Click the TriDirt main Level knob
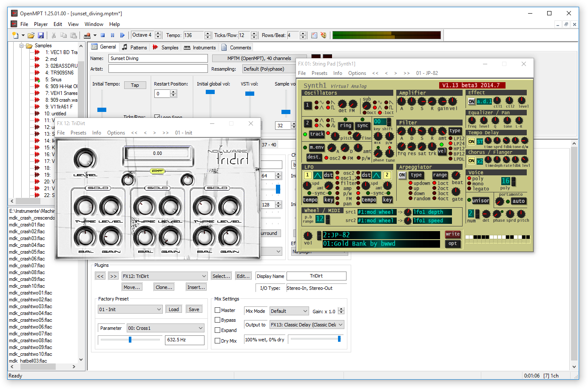588x389 pixels. [85, 160]
